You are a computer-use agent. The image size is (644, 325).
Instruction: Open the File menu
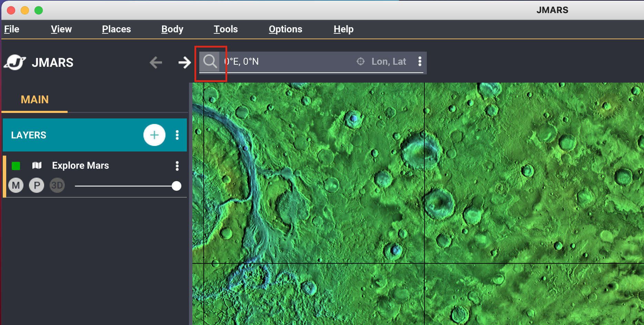[x=12, y=29]
